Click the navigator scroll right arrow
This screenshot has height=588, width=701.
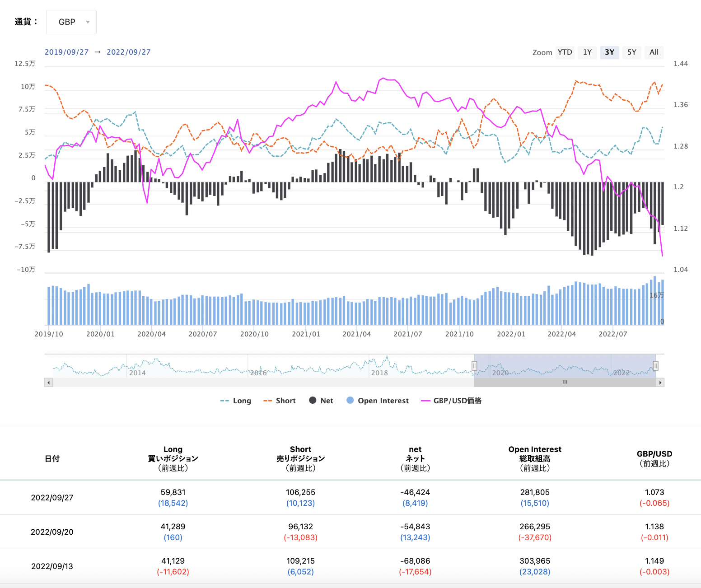[660, 383]
